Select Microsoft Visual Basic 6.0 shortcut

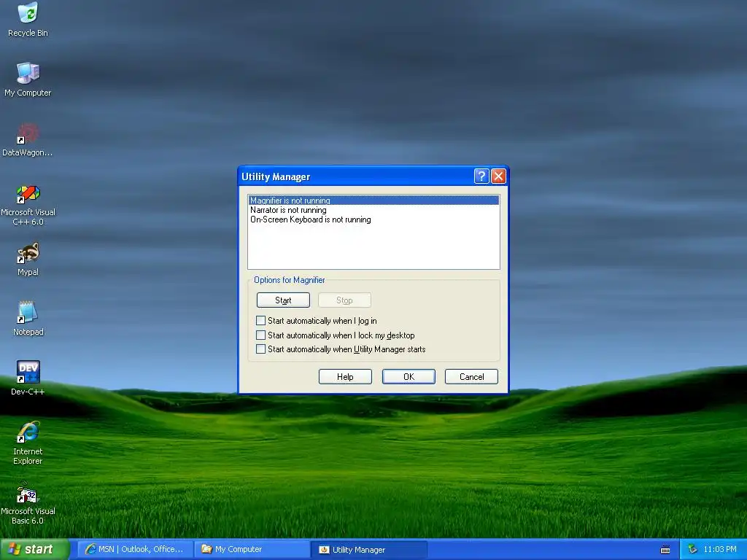(28, 503)
